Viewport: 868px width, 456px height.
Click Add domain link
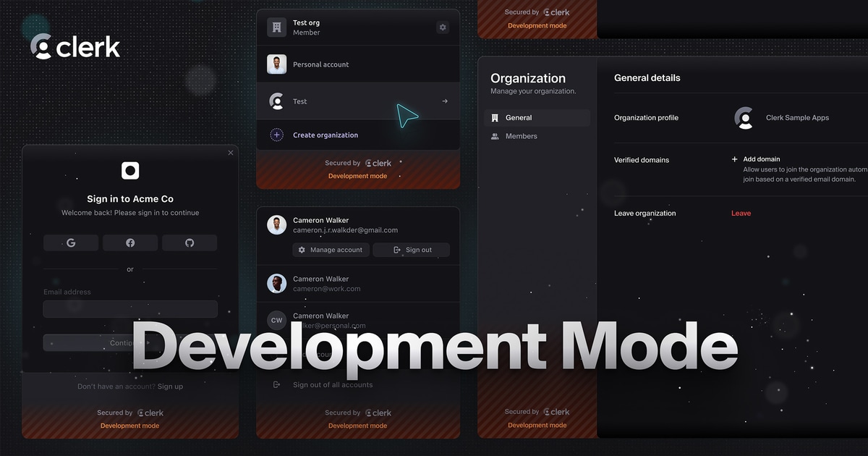pos(762,159)
